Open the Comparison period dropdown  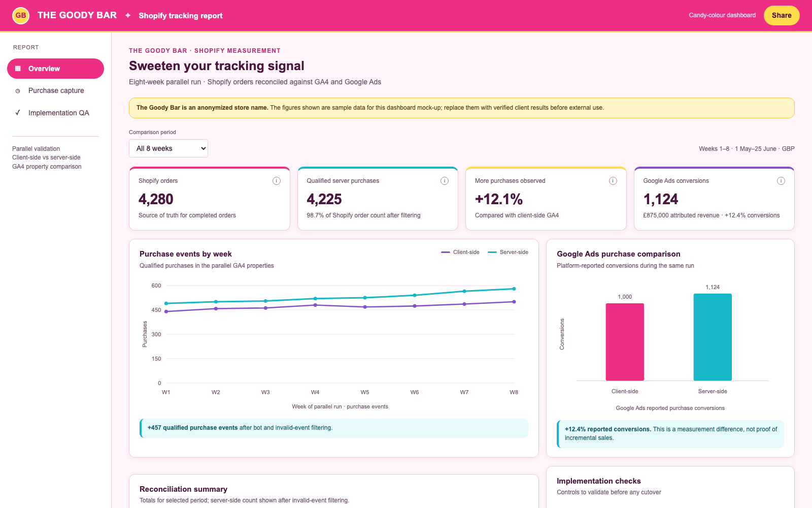[x=168, y=148]
